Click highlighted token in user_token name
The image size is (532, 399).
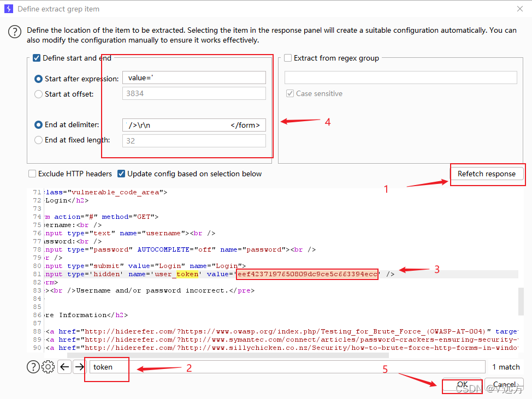pos(187,274)
